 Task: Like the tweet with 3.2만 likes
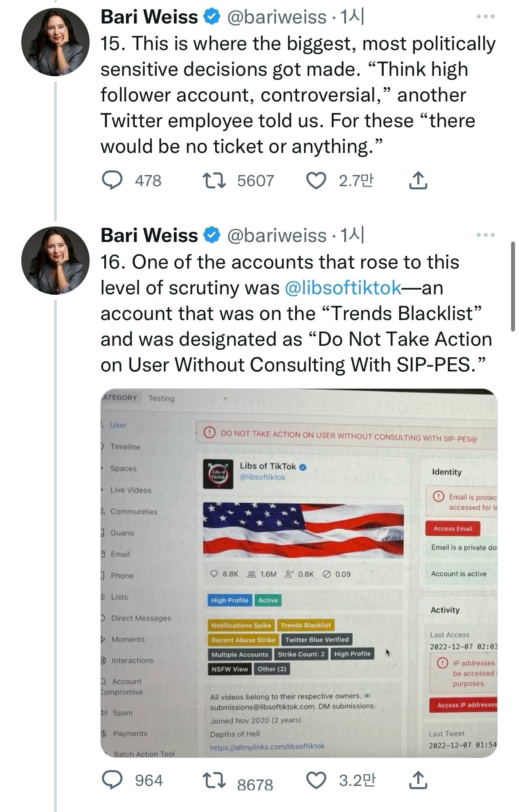316,780
